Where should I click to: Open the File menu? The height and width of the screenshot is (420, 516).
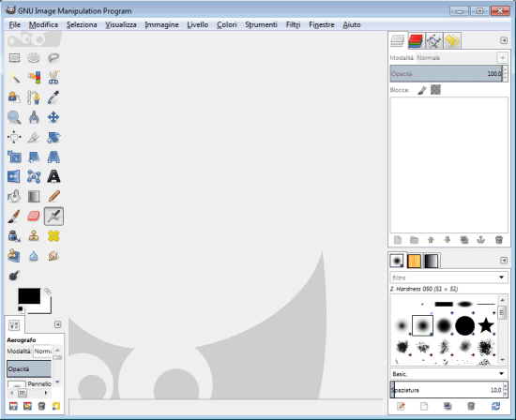pos(14,24)
